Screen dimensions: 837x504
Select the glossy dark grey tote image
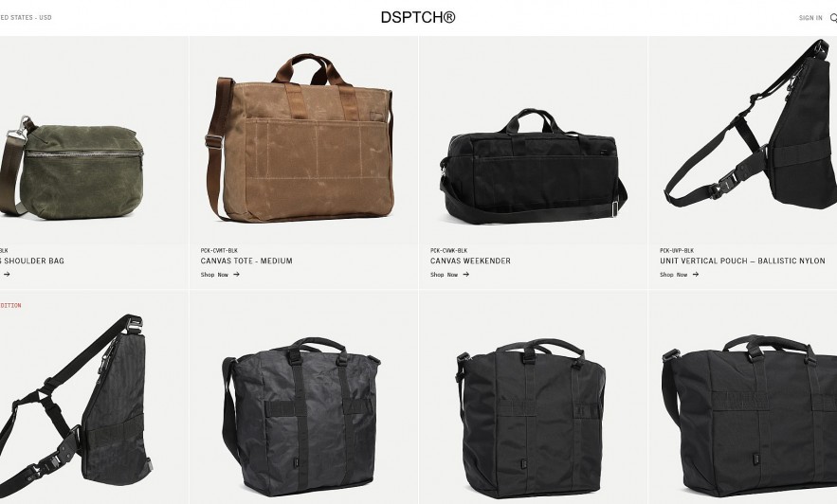pos(301,416)
